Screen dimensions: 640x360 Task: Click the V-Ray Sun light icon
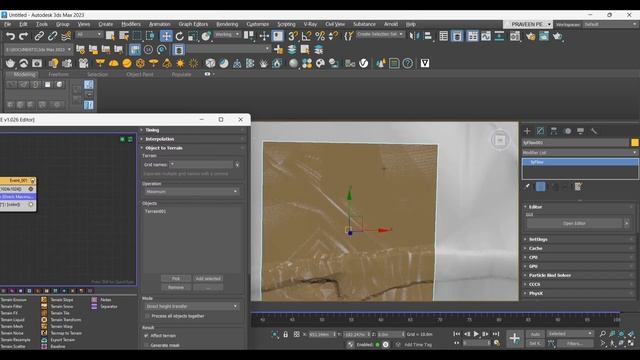click(x=180, y=63)
